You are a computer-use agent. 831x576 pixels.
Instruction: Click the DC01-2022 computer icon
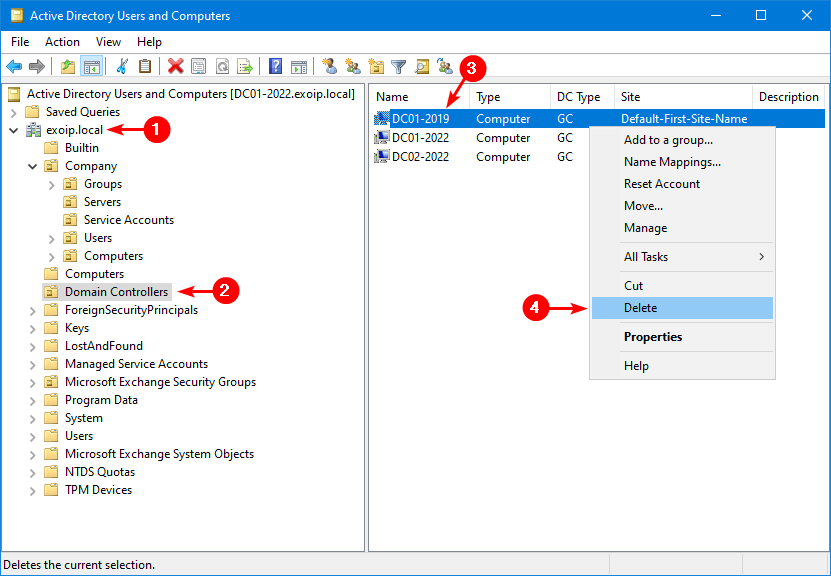point(382,138)
